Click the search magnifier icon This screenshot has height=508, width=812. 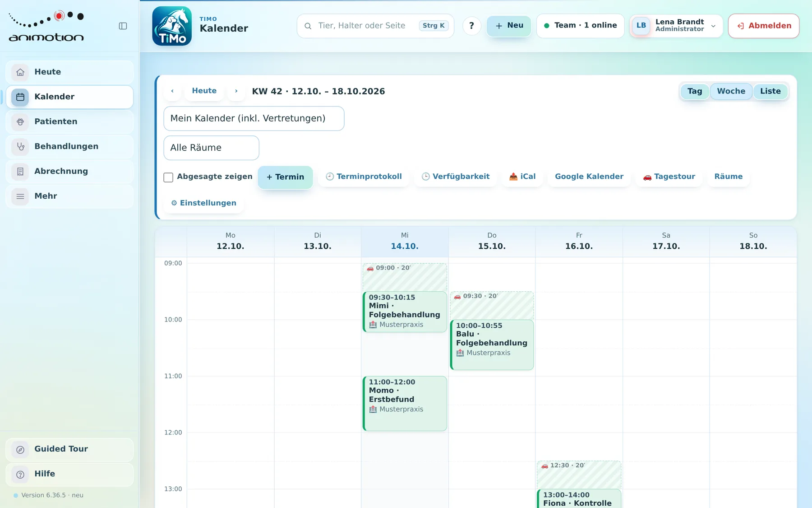click(308, 26)
